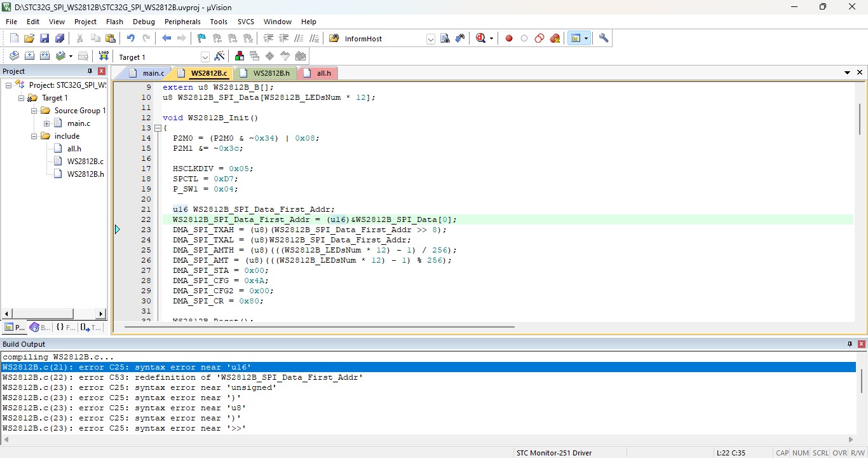Rebuild all target files
Viewport: 868px width, 458px height.
[44, 56]
